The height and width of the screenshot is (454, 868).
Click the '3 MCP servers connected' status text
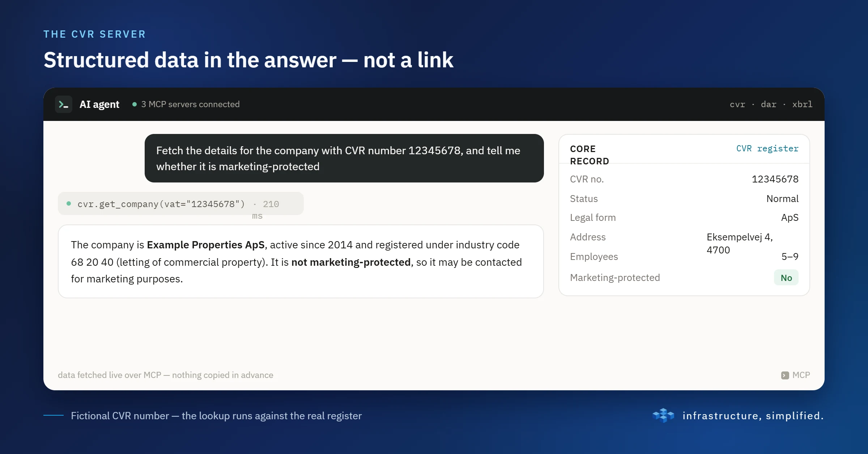pyautogui.click(x=190, y=104)
